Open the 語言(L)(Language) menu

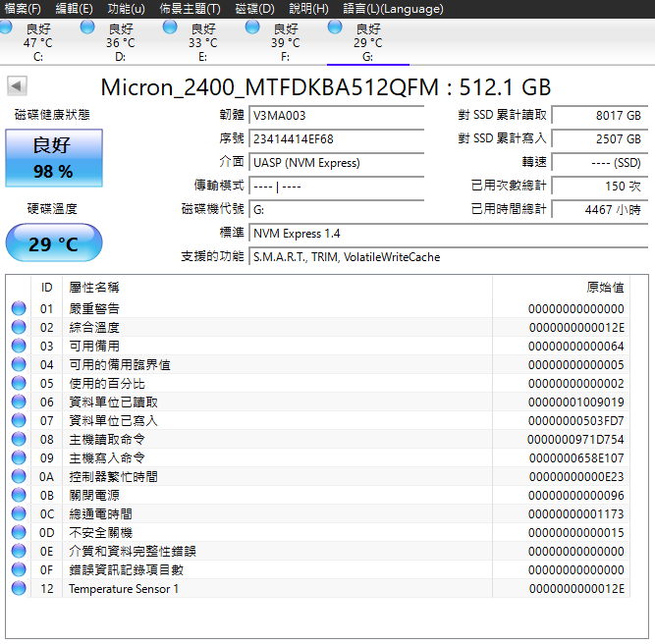(393, 9)
